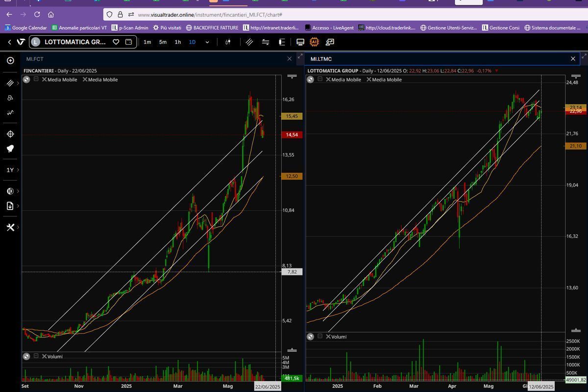
Task: Remove second Media Mobile from Fincantieri chart
Action: 85,79
